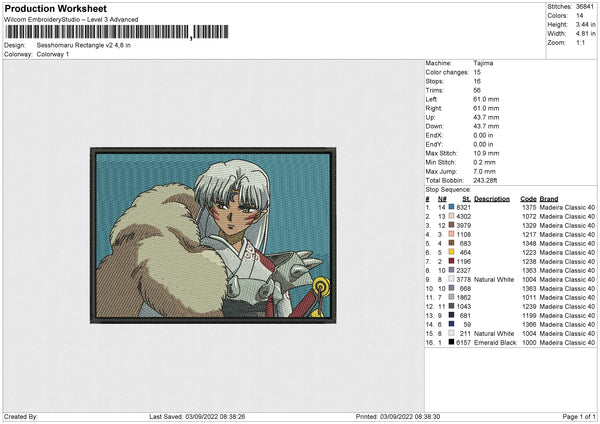Click the Code column header
The width and height of the screenshot is (600, 424).
tap(528, 198)
